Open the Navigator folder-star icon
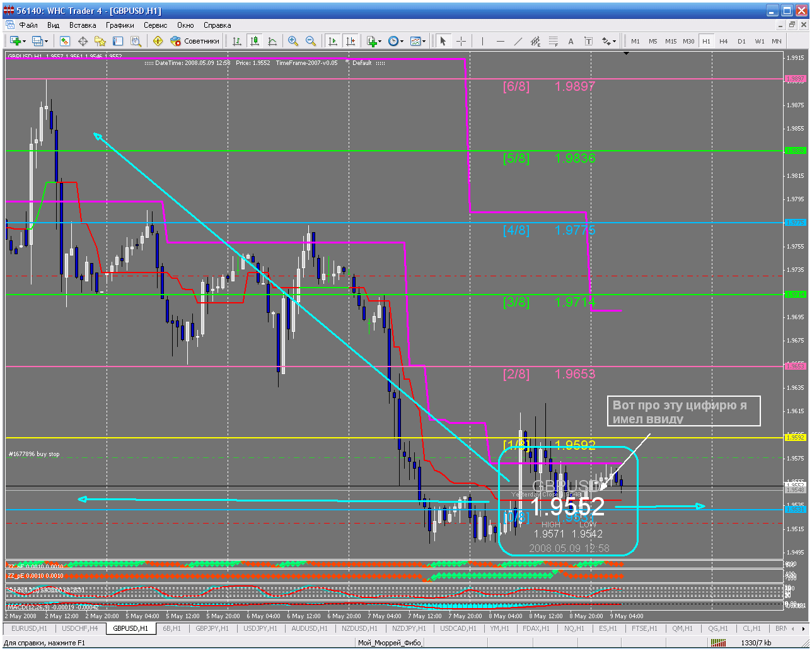 (100, 41)
